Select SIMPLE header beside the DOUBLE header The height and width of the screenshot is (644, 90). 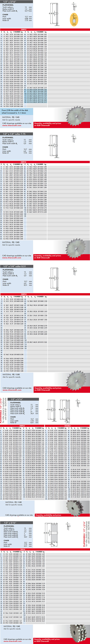22,426
